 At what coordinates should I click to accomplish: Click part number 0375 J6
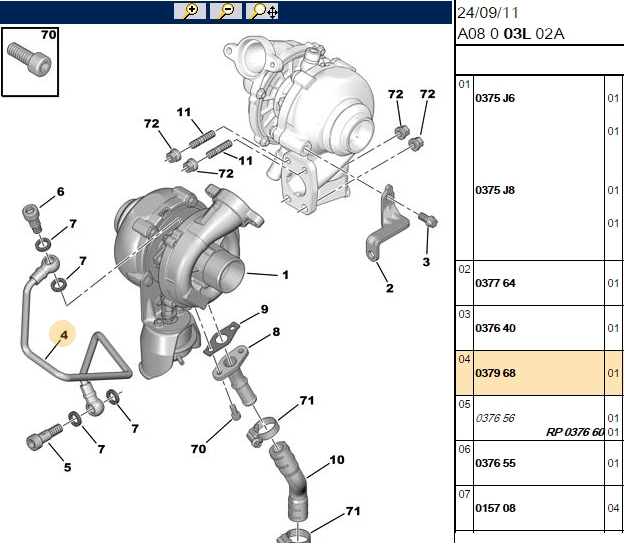click(x=495, y=98)
